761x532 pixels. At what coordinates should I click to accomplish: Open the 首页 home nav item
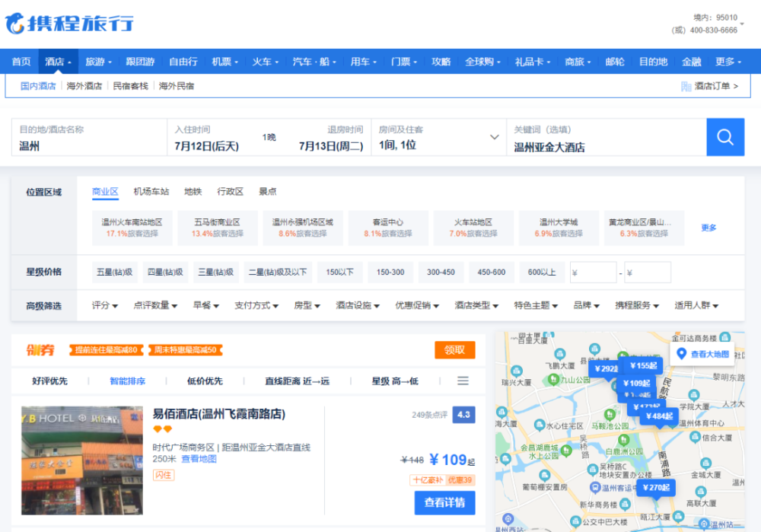pyautogui.click(x=21, y=62)
